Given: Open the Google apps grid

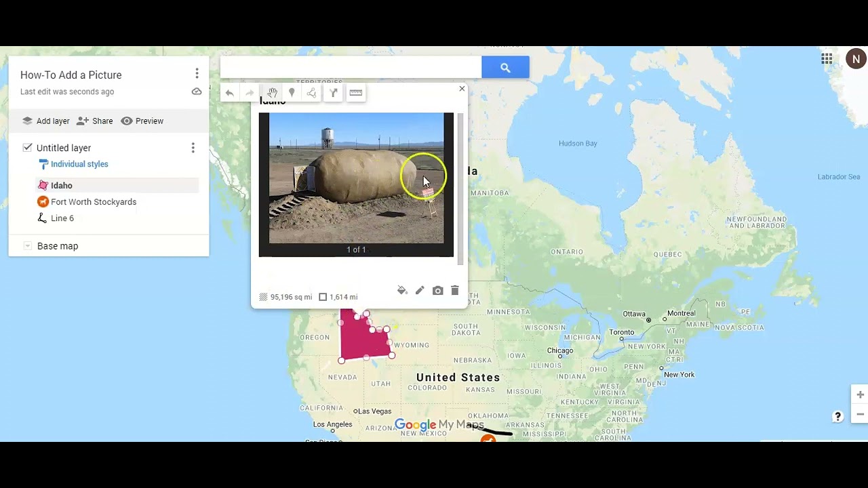Looking at the screenshot, I should coord(827,59).
